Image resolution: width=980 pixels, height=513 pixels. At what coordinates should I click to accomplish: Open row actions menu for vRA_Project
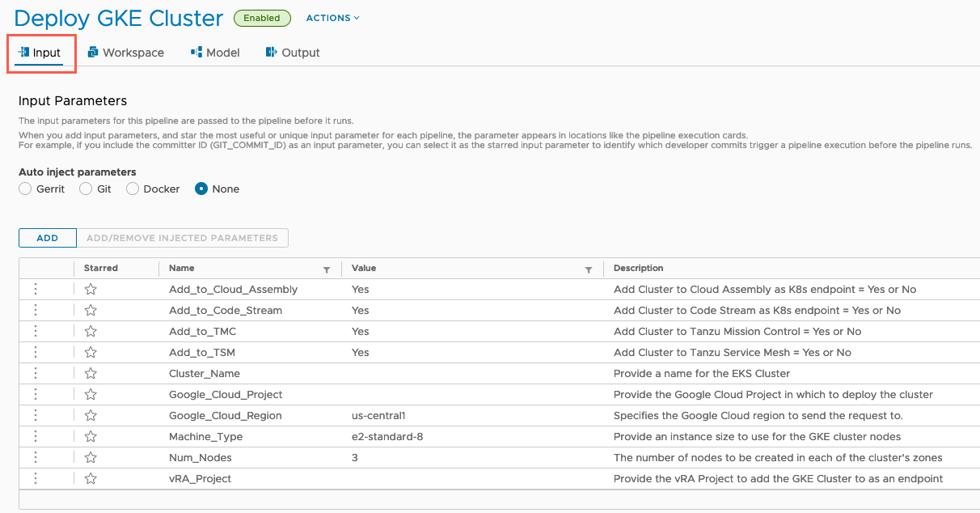click(x=36, y=478)
